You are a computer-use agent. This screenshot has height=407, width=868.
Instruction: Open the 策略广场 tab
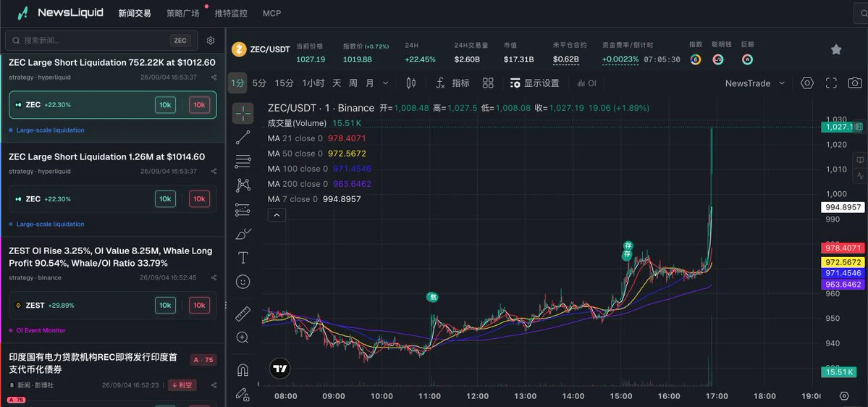pos(182,13)
